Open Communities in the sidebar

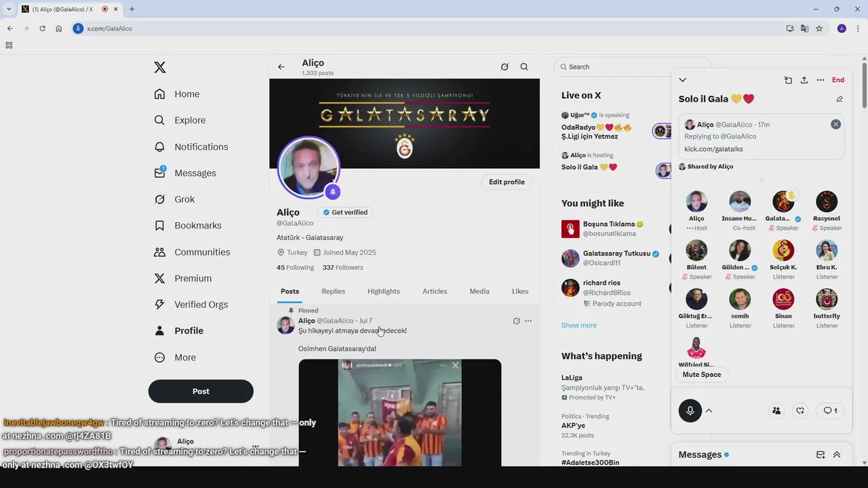point(192,251)
